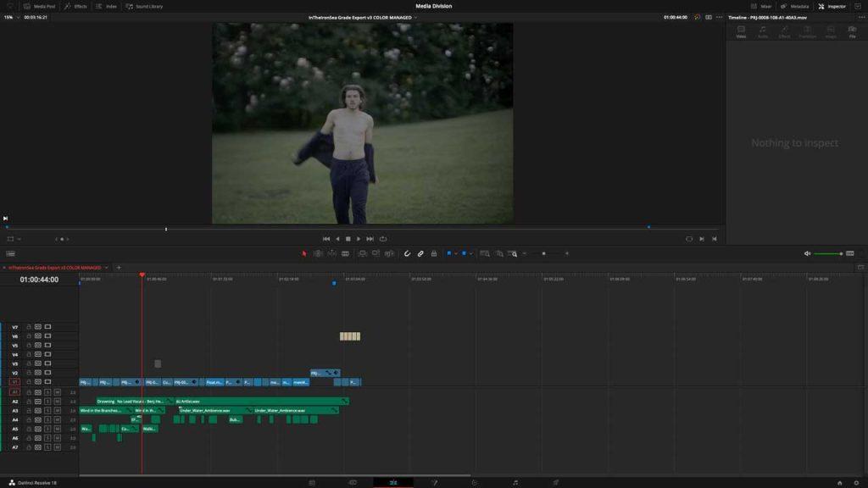Open the Sound Library panel

tap(144, 6)
